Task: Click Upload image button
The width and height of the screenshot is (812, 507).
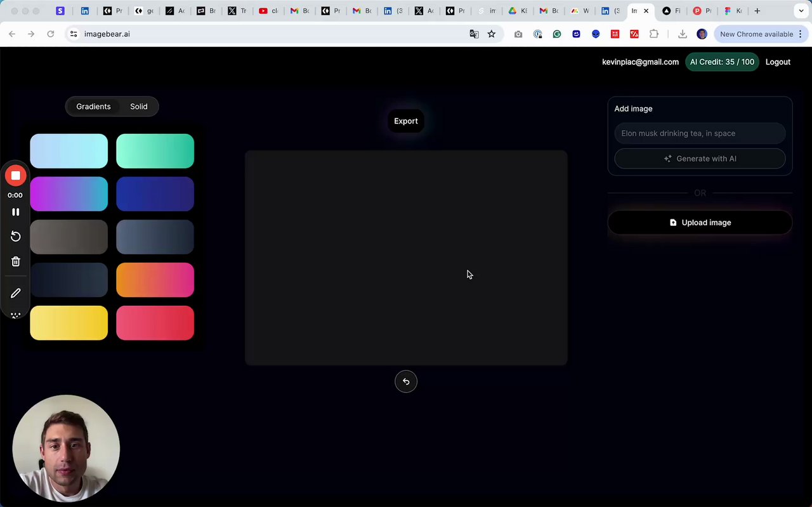Action: coord(700,223)
